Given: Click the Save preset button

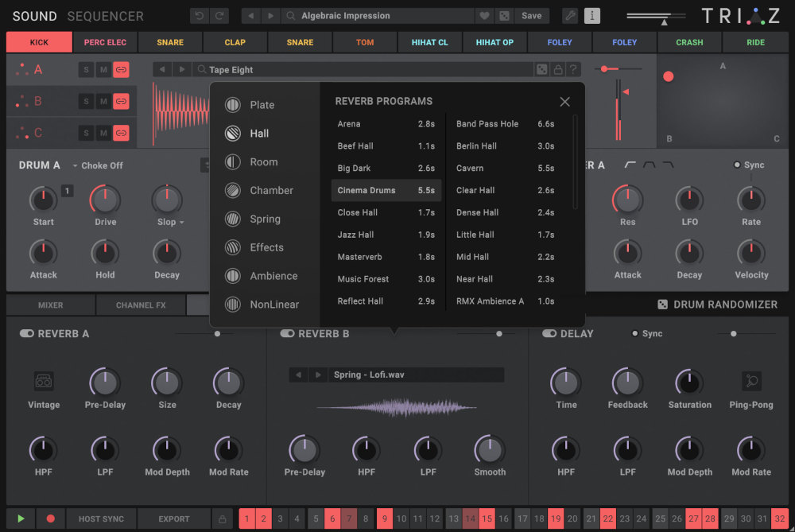Looking at the screenshot, I should pyautogui.click(x=531, y=16).
